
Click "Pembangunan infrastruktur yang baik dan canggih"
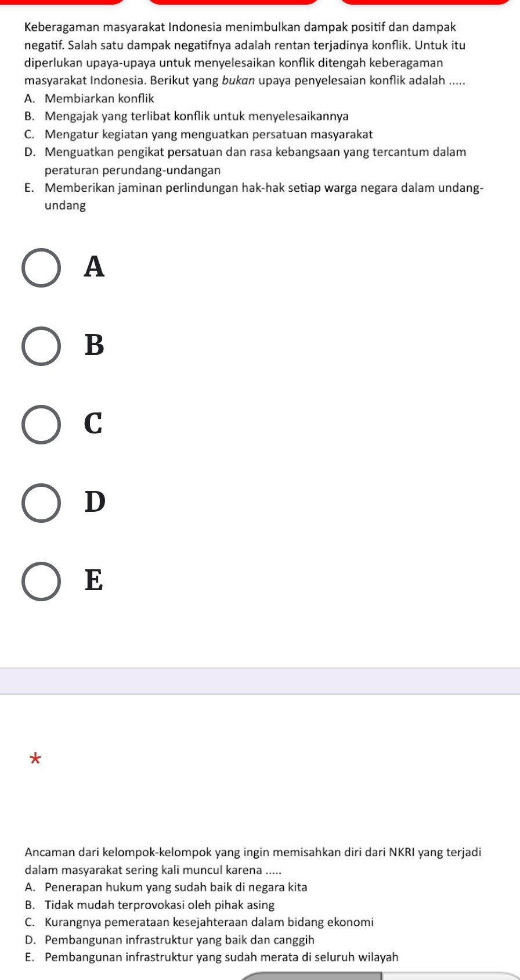pos(179,940)
